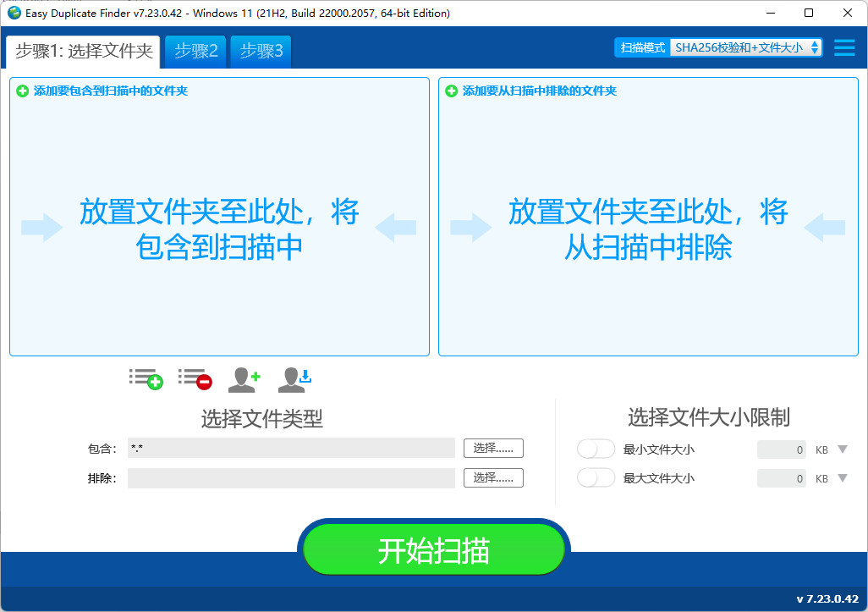Click 选择...... button for 包含 file types

coord(493,448)
